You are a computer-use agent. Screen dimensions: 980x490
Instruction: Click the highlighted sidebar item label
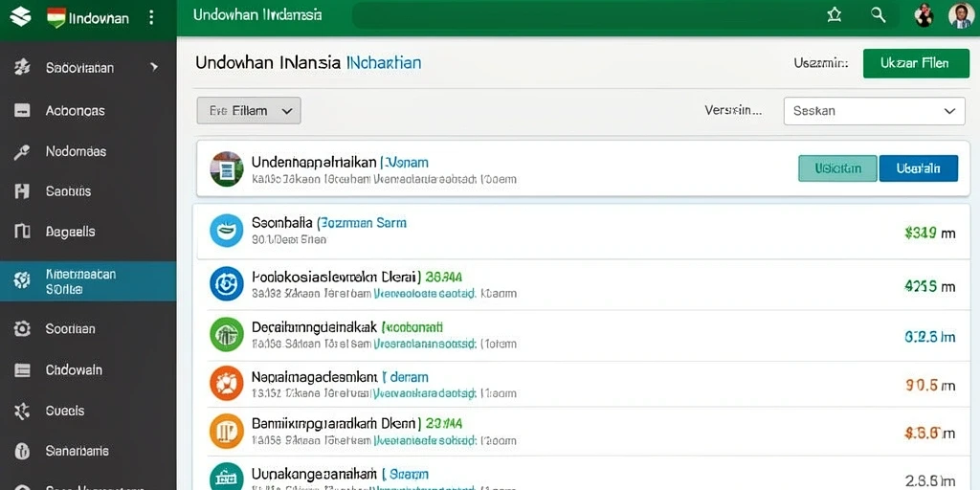pyautogui.click(x=81, y=281)
